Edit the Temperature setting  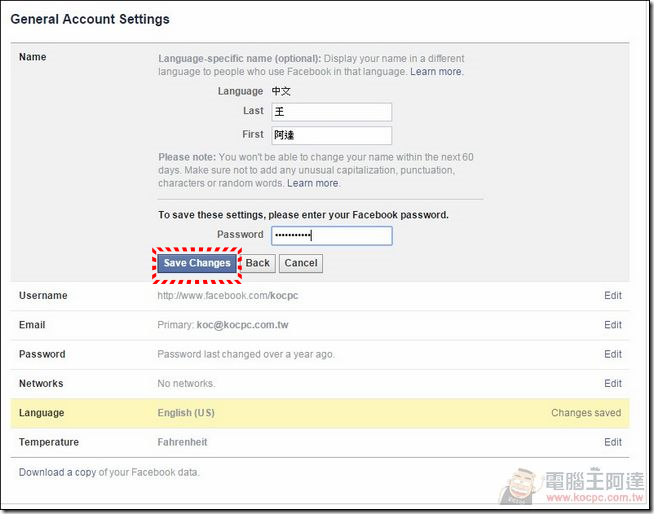click(x=613, y=442)
